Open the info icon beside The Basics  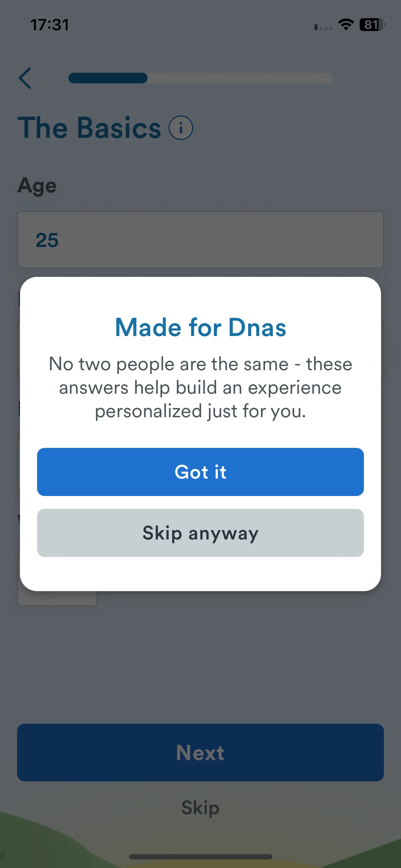[181, 128]
